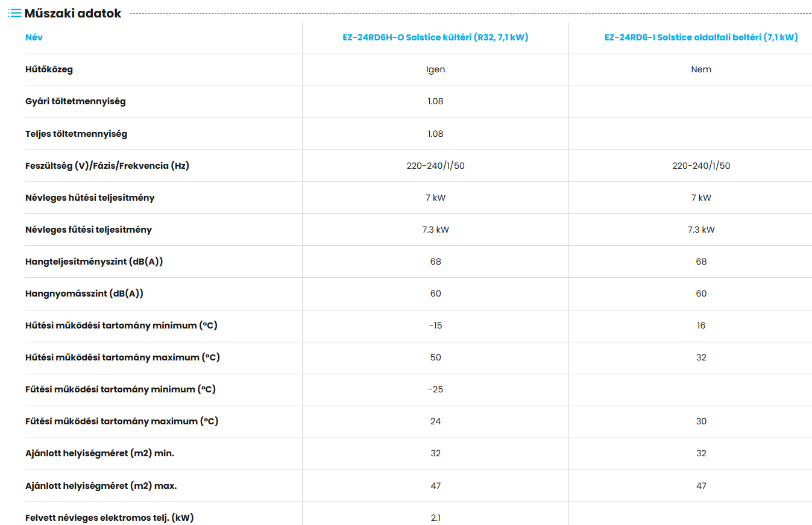812x525 pixels.
Task: Select outdoor unit minimum room size 32
Action: [x=435, y=453]
